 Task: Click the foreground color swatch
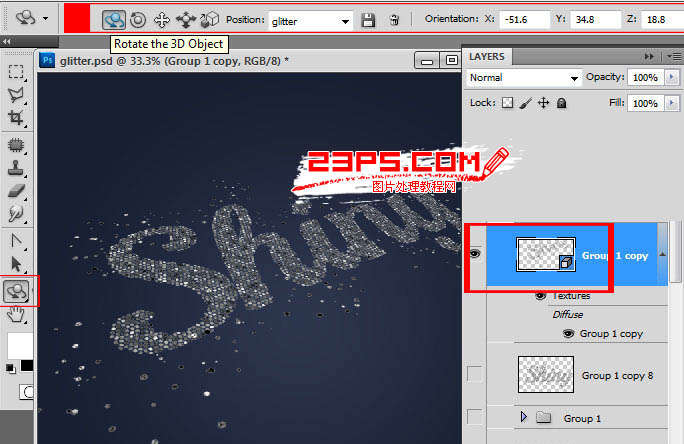point(17,346)
